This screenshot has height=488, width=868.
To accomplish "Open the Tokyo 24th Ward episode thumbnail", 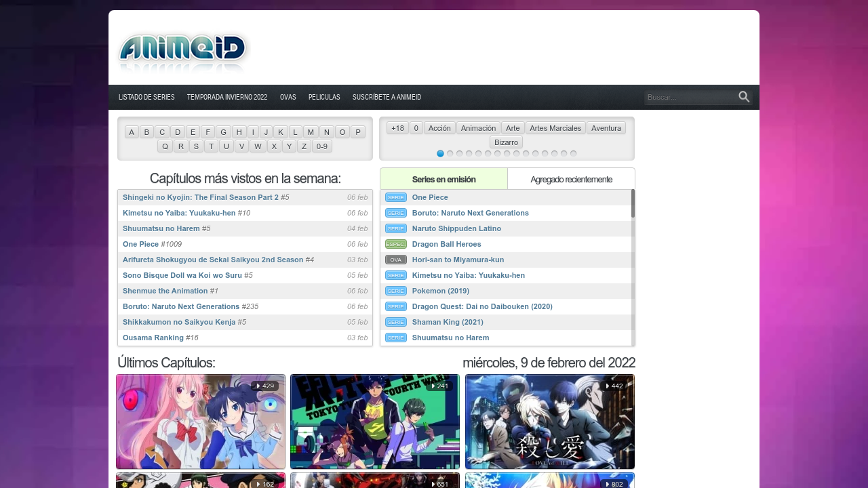I will [x=375, y=422].
